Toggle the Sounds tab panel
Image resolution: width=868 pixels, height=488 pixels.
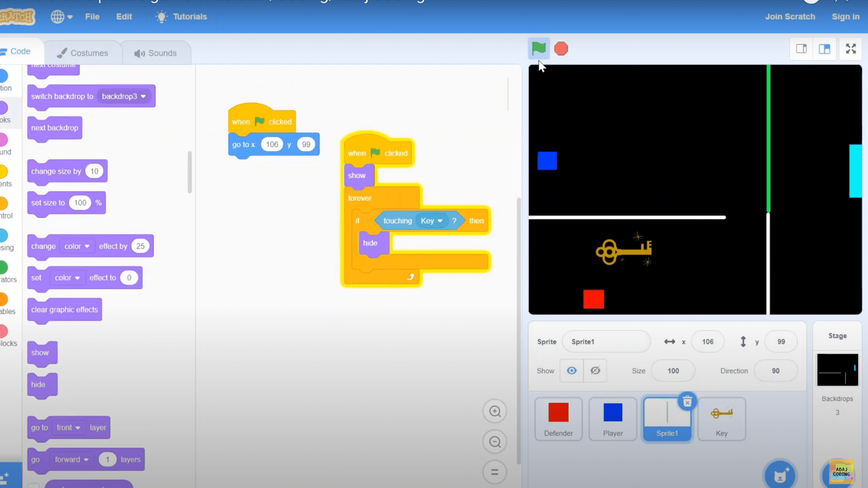(155, 52)
